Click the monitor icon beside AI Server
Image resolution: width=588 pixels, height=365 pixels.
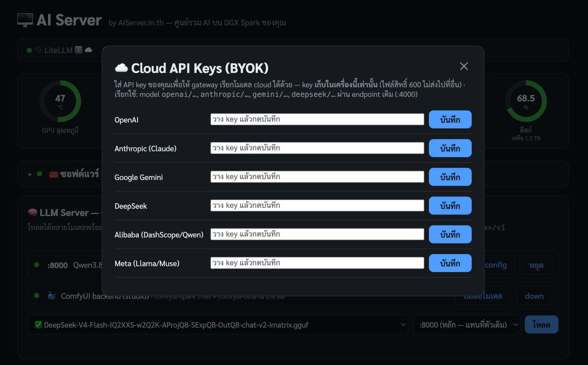point(25,20)
